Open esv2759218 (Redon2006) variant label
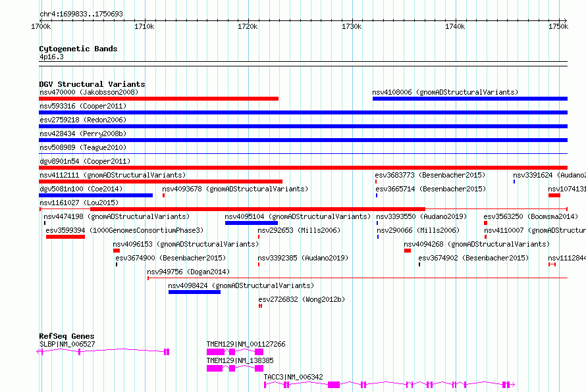Viewport: 586px width, 392px height. click(83, 120)
